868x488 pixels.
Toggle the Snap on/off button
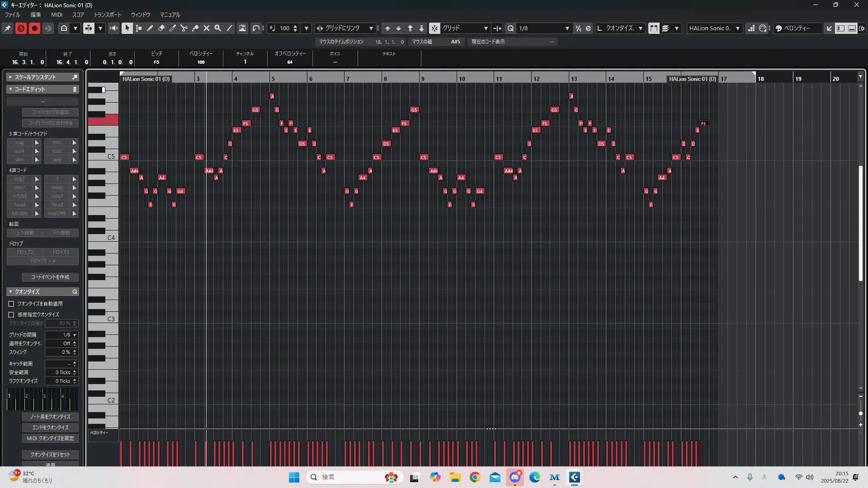click(434, 28)
